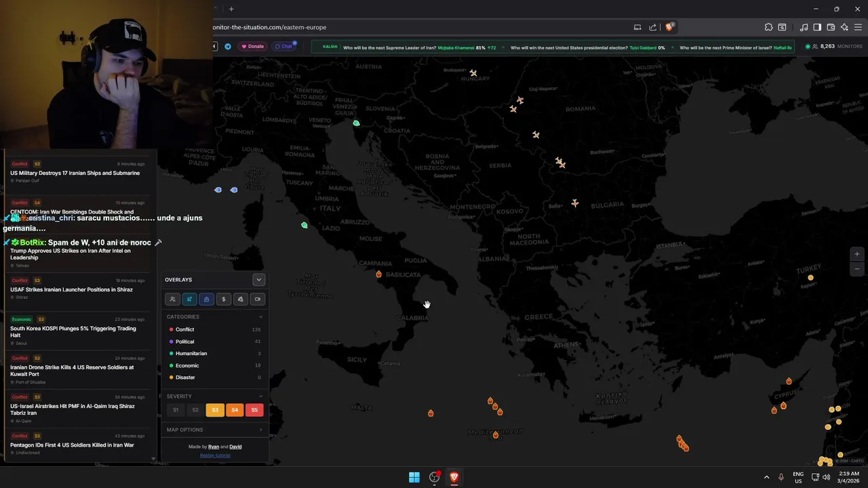Open the Kalshi Supreme Leader of Iran market
Image resolution: width=868 pixels, height=488 pixels.
coord(419,47)
